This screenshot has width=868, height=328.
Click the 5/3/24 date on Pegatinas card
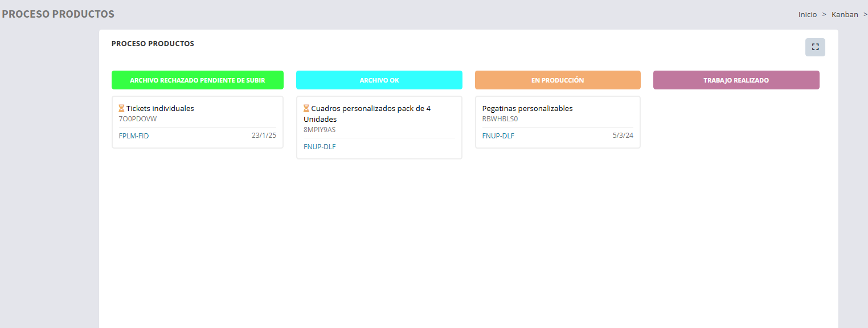623,136
